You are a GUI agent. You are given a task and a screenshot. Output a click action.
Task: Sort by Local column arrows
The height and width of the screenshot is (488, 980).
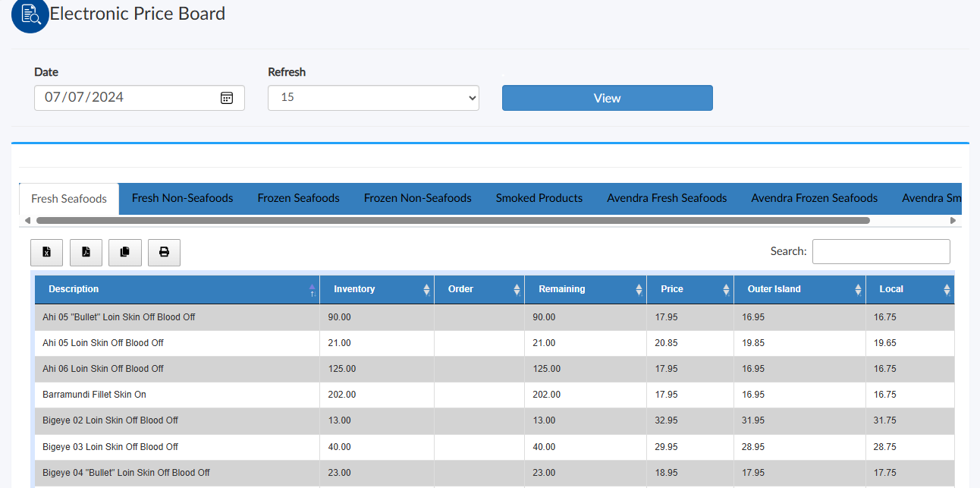click(947, 290)
